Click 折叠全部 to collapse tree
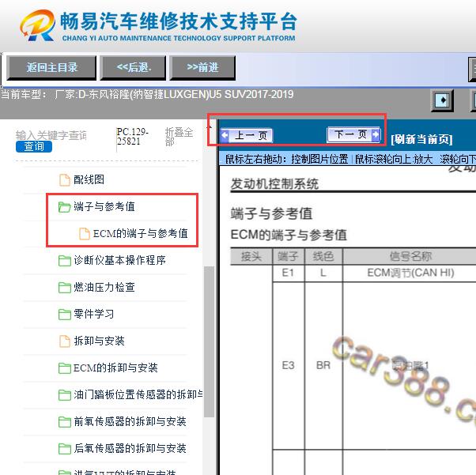The height and width of the screenshot is (475, 476). pos(179,137)
